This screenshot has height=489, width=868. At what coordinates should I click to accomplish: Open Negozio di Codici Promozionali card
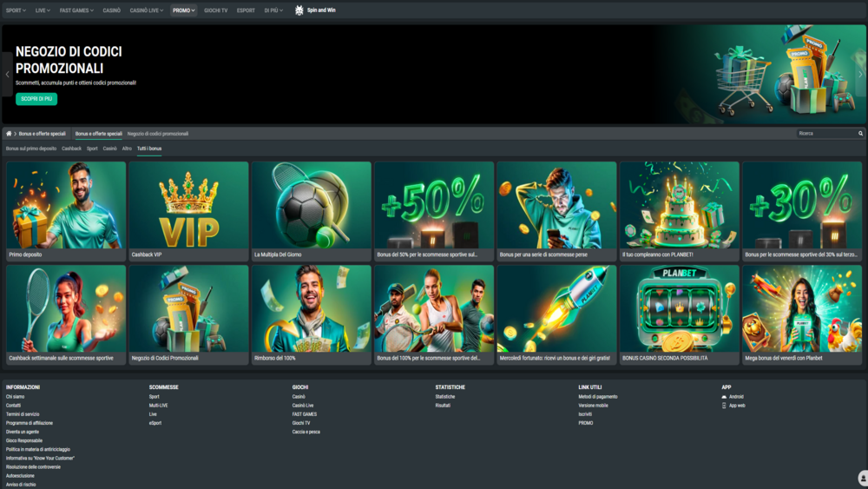(188, 314)
